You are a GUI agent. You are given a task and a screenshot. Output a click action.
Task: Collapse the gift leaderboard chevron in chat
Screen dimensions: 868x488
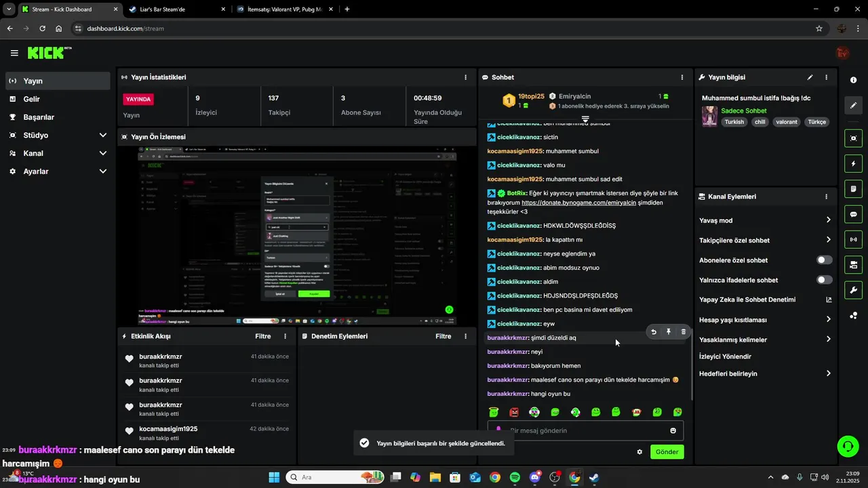click(585, 119)
